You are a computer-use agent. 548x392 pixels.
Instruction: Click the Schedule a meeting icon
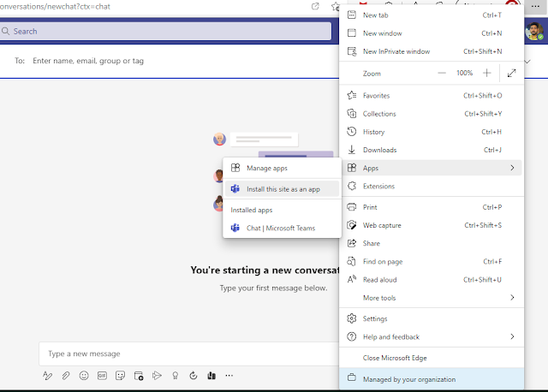(x=139, y=376)
